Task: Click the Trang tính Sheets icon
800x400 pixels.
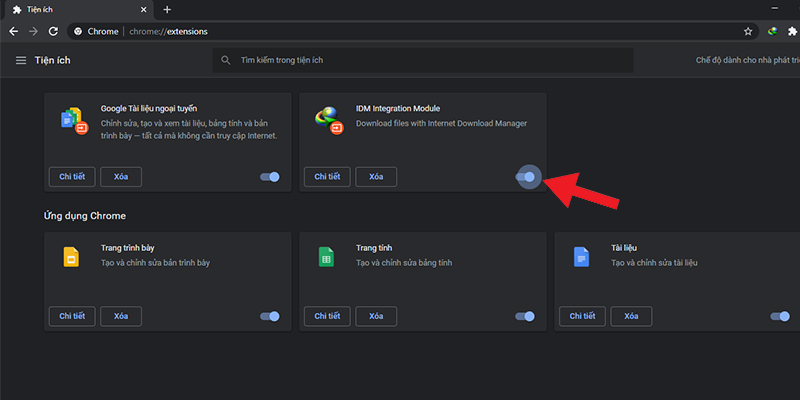Action: click(x=326, y=257)
